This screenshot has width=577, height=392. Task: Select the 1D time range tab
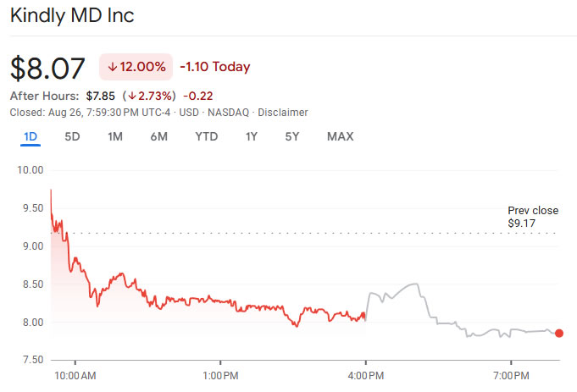[31, 136]
